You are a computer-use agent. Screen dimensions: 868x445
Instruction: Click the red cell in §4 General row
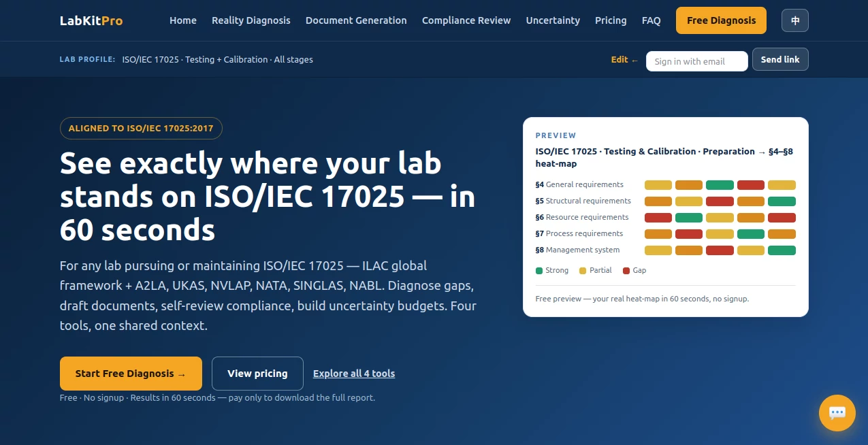click(x=751, y=185)
